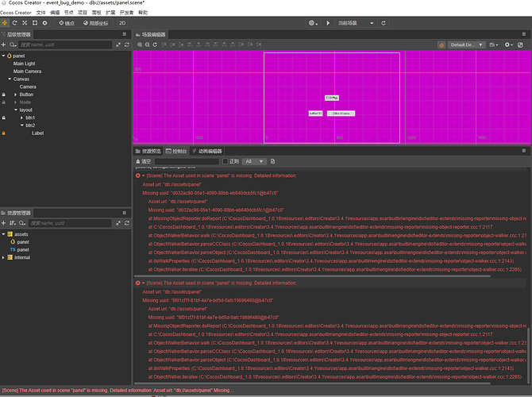Focus the hierarchy search name field
Image resolution: width=532 pixels, height=397 pixels.
[65, 44]
